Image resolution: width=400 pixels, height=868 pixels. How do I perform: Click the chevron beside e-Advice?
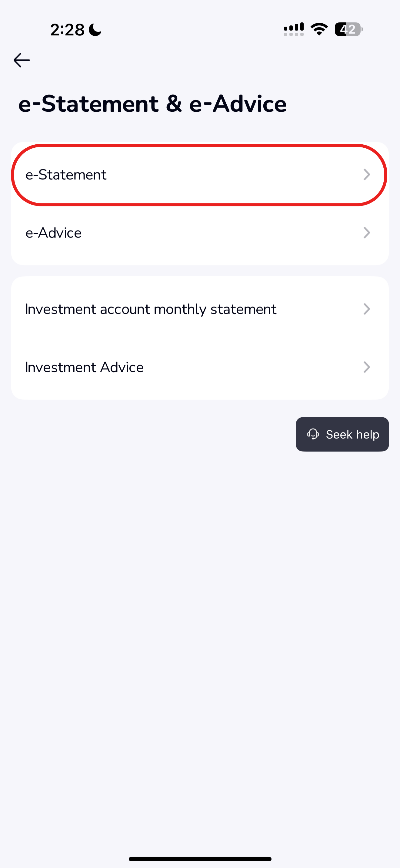(x=367, y=232)
